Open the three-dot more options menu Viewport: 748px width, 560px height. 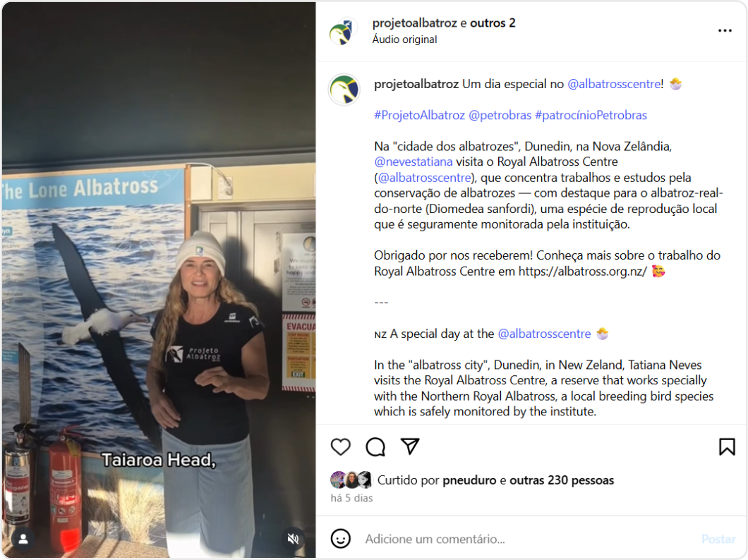pos(725,30)
